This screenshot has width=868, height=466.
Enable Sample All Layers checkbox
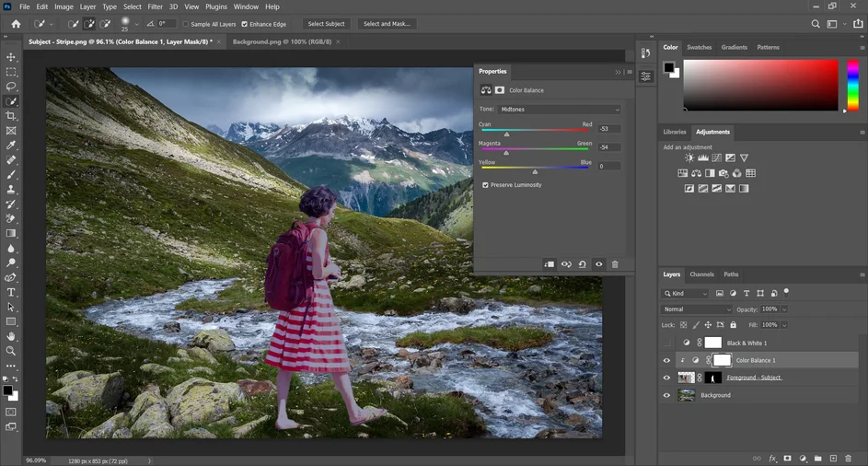[x=187, y=24]
